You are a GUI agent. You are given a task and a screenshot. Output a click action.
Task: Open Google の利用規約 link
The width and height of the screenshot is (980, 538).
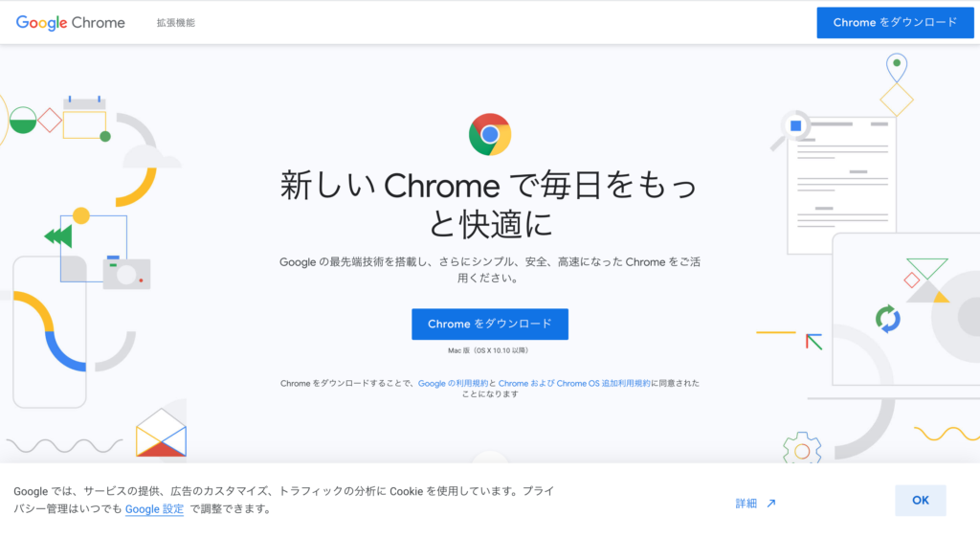click(453, 383)
